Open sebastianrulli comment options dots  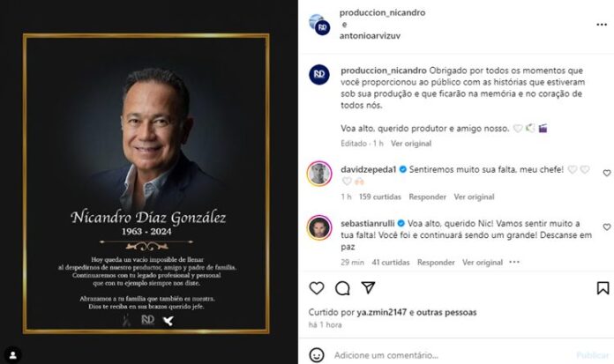click(x=514, y=262)
